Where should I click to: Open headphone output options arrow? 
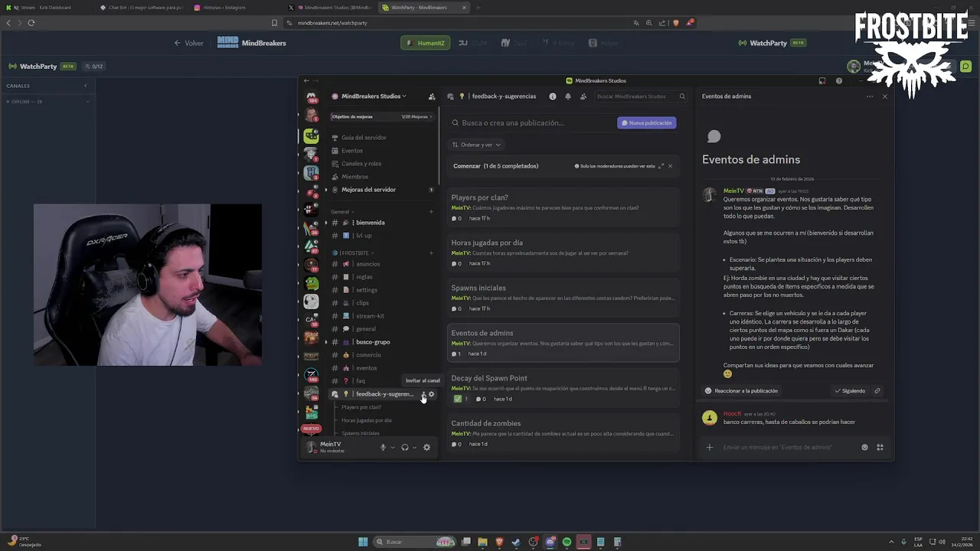(x=414, y=448)
